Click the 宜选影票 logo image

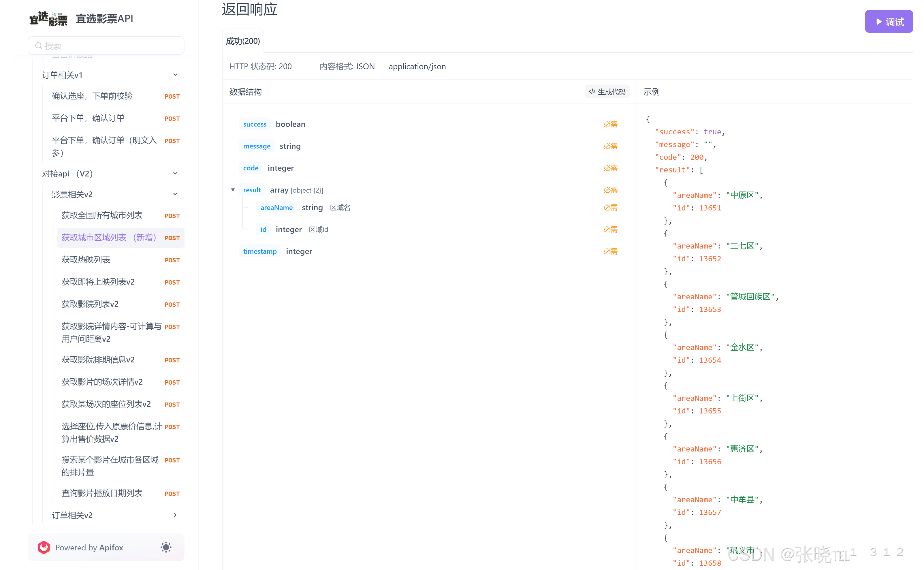[48, 18]
